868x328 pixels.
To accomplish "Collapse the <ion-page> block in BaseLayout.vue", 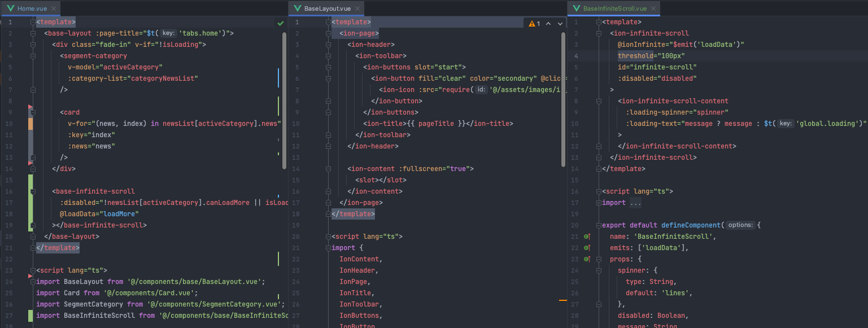I will 328,33.
